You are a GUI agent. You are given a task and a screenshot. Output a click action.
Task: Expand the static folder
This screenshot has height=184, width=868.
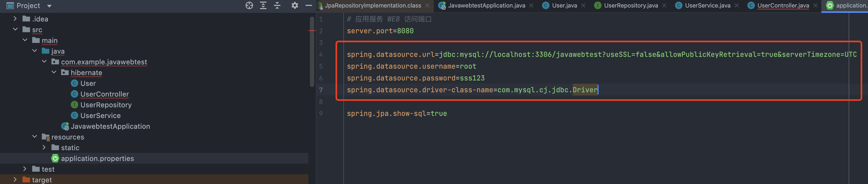[44, 148]
